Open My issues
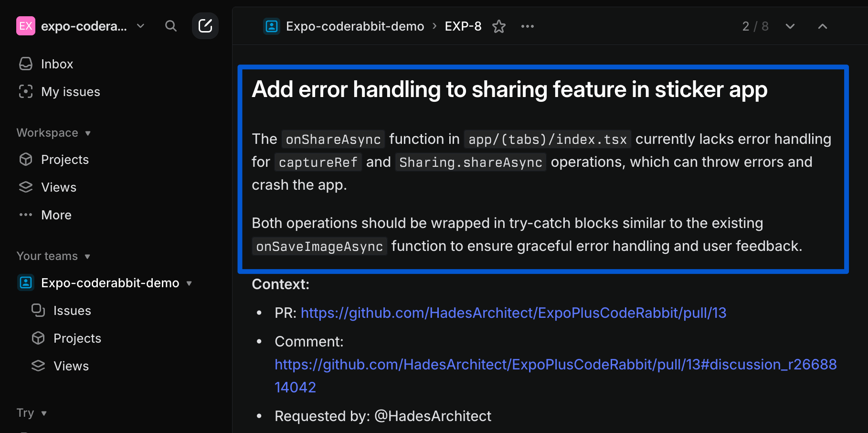Screen dimensions: 868x433 pyautogui.click(x=70, y=91)
